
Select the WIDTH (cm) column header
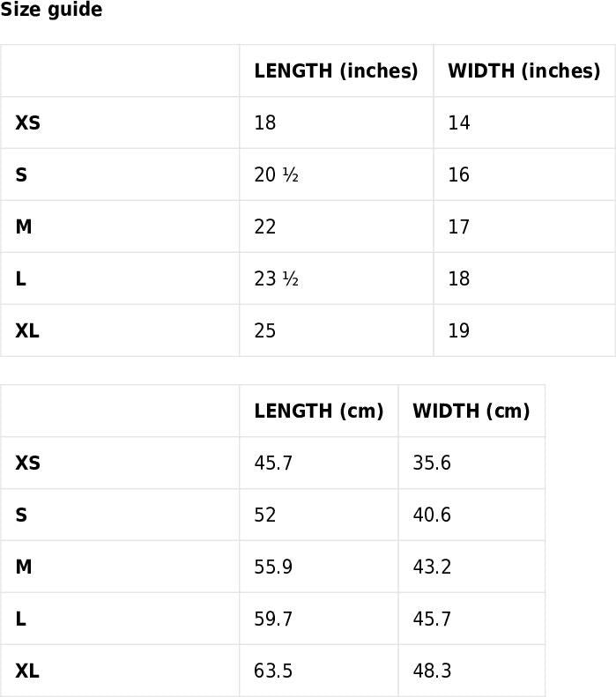(471, 411)
